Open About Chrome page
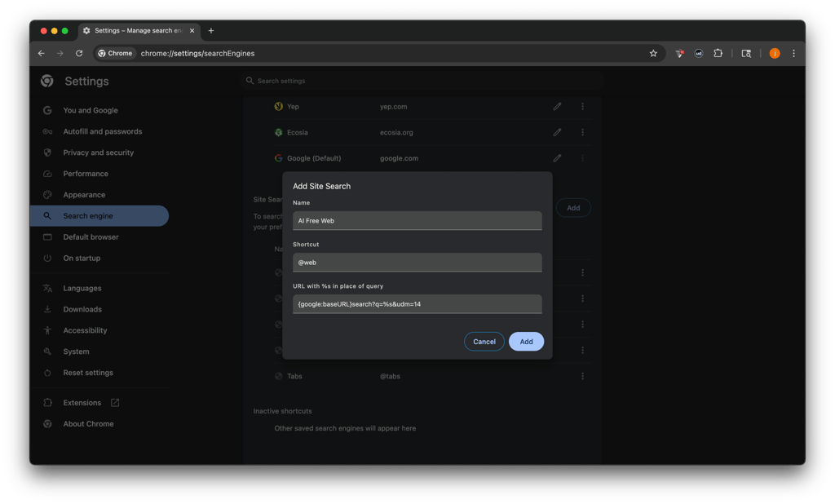Image resolution: width=835 pixels, height=504 pixels. [88, 424]
